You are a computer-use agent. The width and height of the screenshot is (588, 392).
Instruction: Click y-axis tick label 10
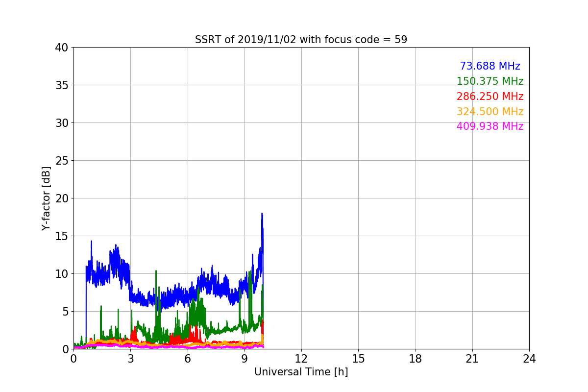tap(61, 274)
